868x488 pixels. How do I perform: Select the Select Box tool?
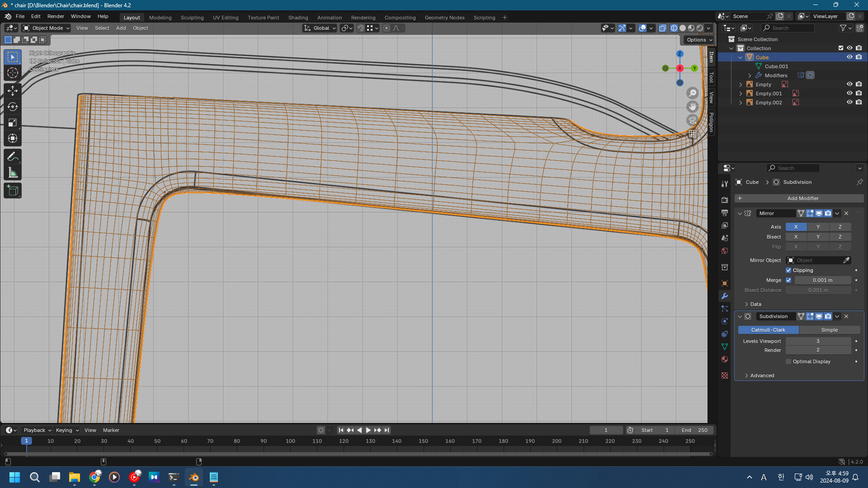point(13,57)
